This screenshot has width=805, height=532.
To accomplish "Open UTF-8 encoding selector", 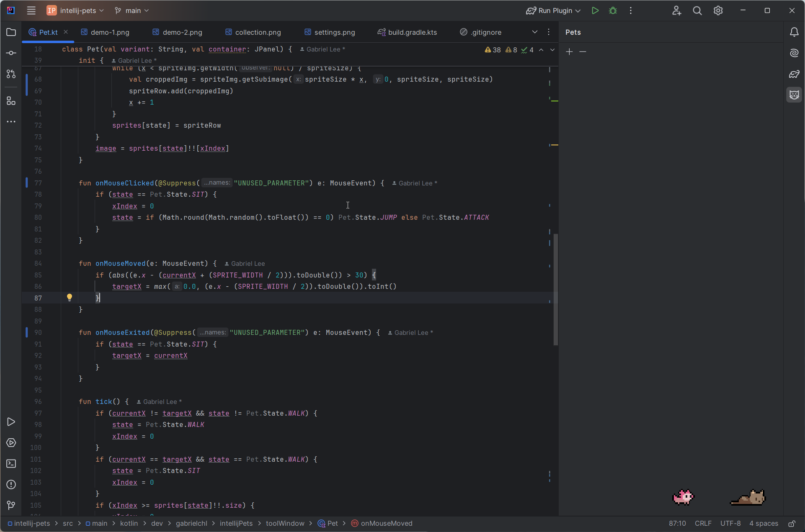I will point(730,524).
